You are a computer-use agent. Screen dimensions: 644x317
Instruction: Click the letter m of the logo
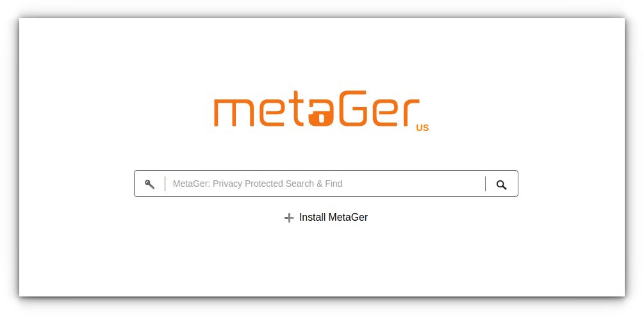coord(231,113)
